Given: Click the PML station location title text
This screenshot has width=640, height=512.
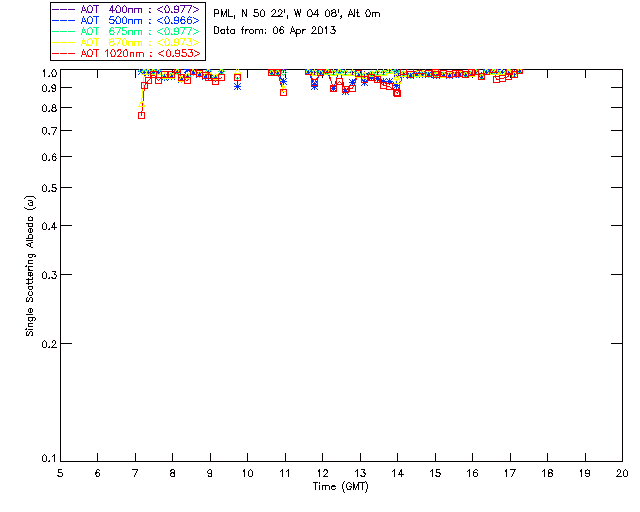Looking at the screenshot, I should tap(297, 14).
